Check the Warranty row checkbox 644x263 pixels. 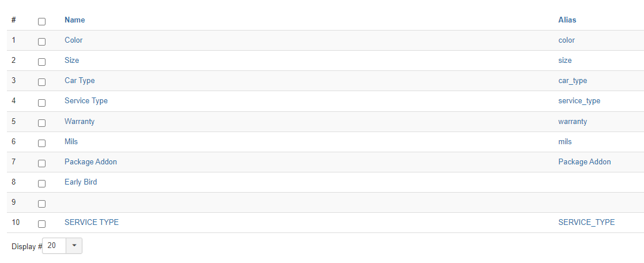tap(41, 122)
